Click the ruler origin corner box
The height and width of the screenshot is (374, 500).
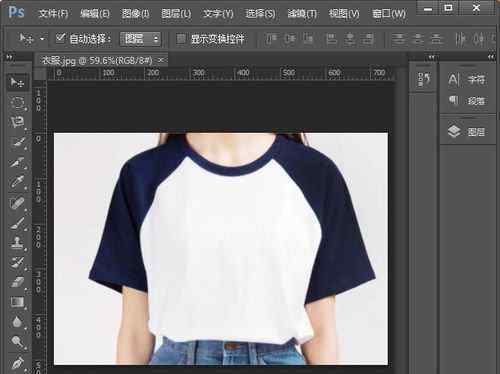click(x=40, y=73)
